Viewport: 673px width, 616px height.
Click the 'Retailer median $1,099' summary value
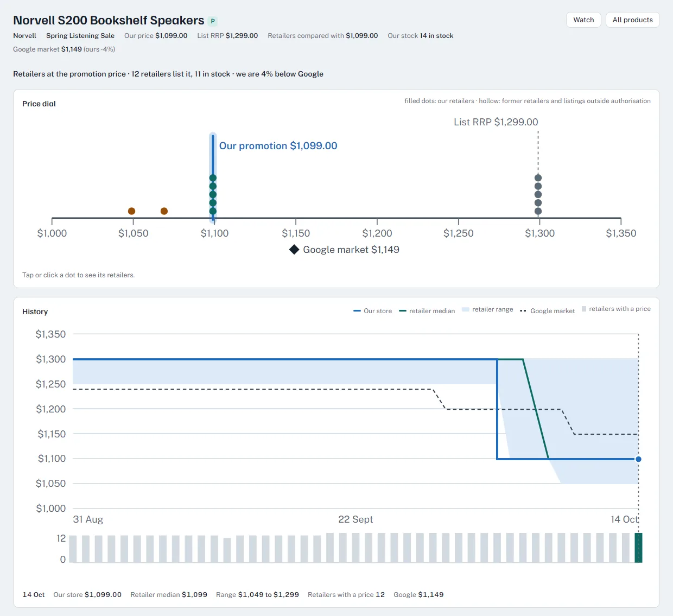tap(169, 595)
